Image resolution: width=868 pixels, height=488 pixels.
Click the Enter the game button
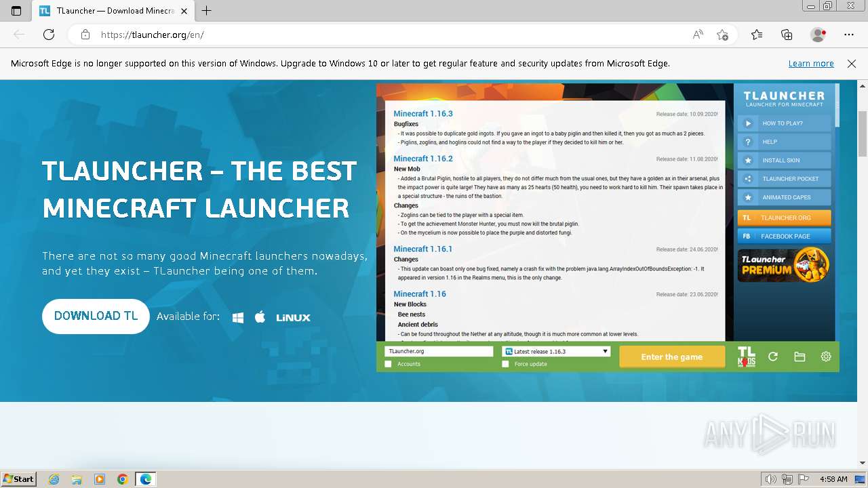(x=672, y=357)
